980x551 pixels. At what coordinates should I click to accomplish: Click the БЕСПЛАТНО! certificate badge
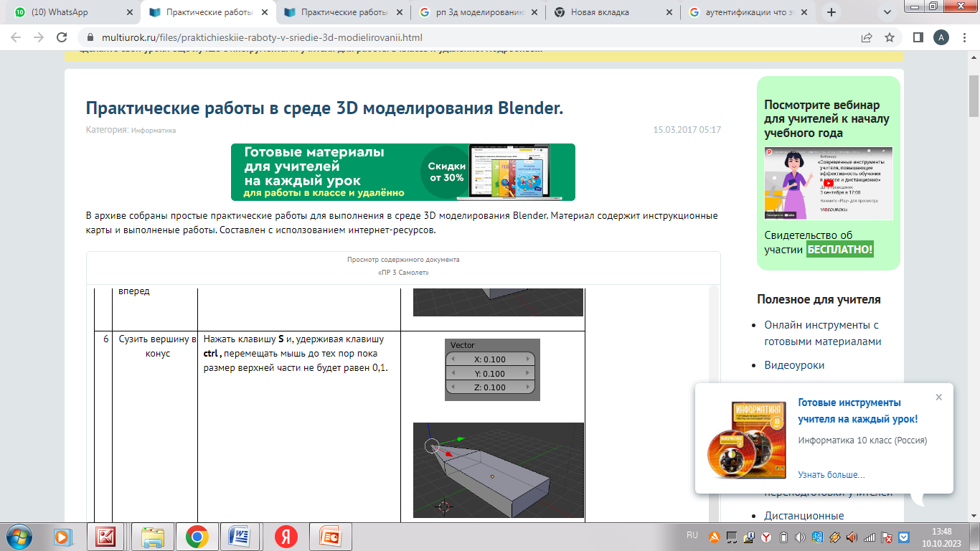tap(840, 249)
